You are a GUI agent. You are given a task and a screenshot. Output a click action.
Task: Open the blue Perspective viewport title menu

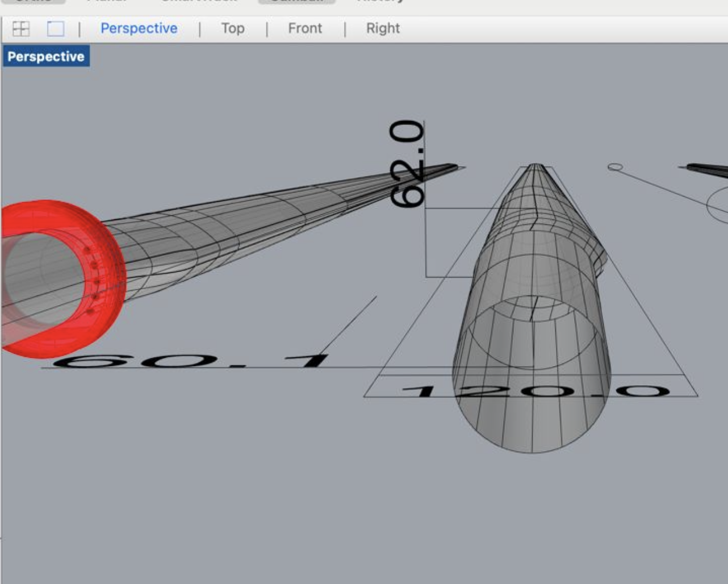coord(46,57)
